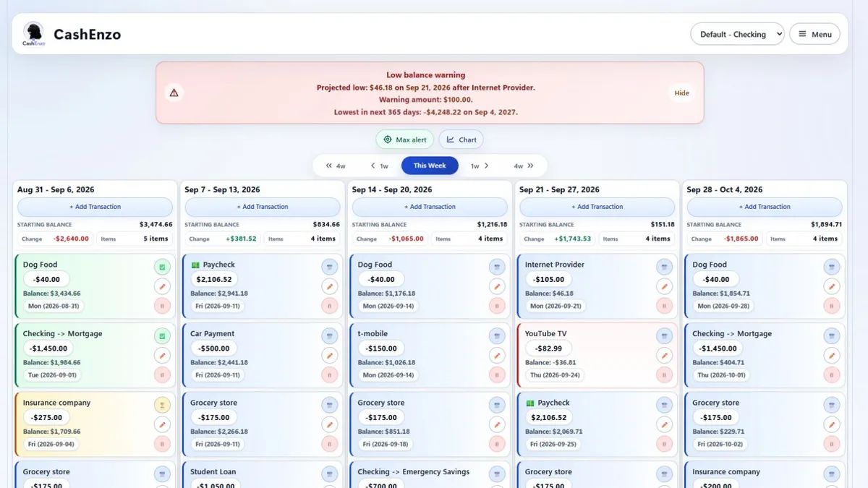Toggle status icon on Car Payment

coord(330,336)
